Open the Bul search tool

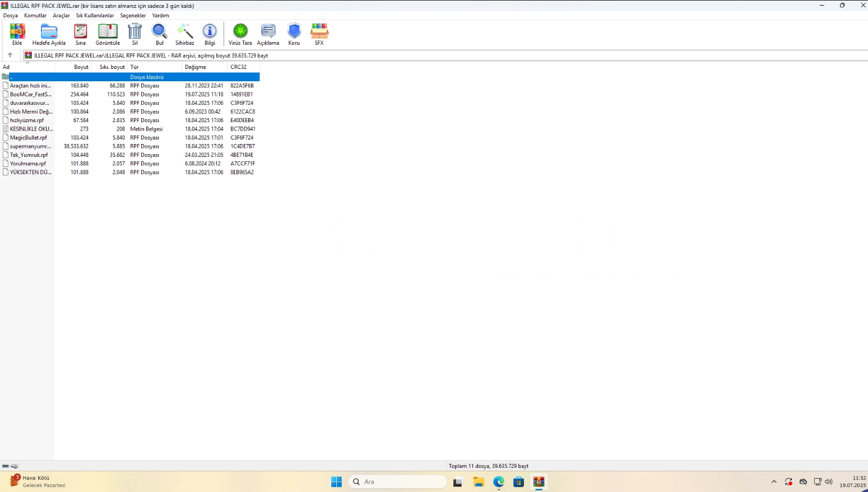(160, 34)
